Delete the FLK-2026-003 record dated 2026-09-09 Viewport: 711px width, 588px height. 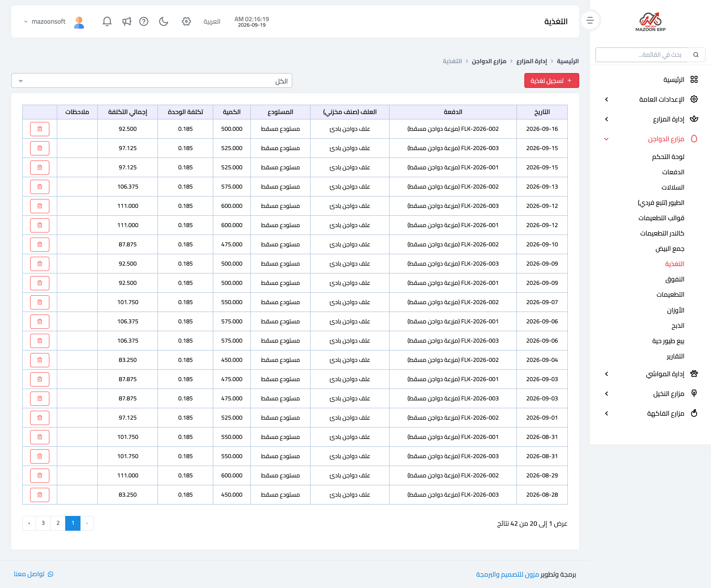[x=39, y=264]
